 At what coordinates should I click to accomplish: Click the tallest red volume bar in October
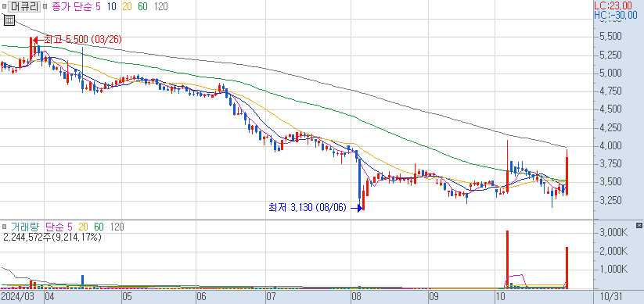pos(507,259)
